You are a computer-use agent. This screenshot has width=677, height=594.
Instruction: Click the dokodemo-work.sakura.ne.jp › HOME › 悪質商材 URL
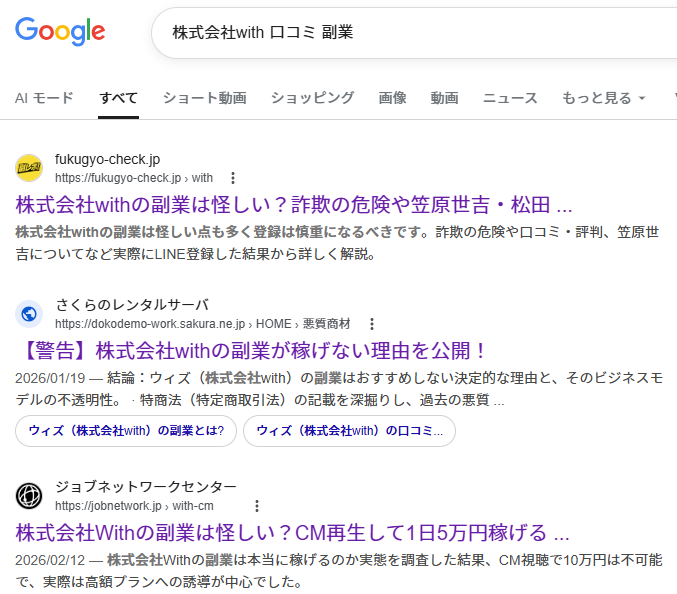point(202,324)
